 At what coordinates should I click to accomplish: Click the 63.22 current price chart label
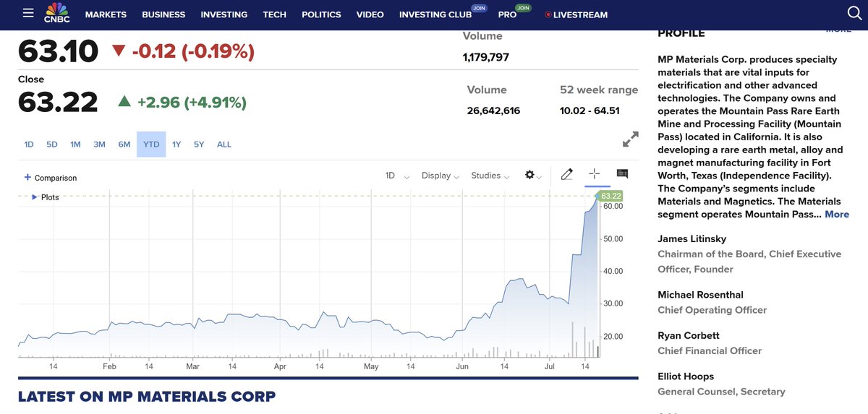(x=610, y=196)
